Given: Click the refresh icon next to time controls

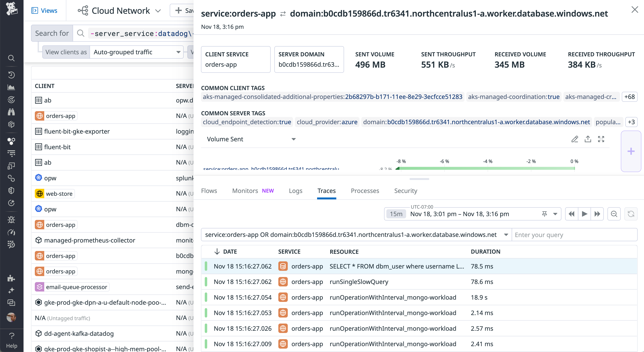Looking at the screenshot, I should click(631, 214).
